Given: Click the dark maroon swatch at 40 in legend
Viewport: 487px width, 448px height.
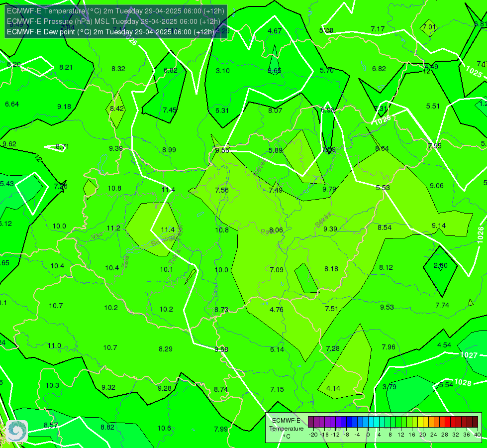Looking at the screenshot, I should coord(475,422).
